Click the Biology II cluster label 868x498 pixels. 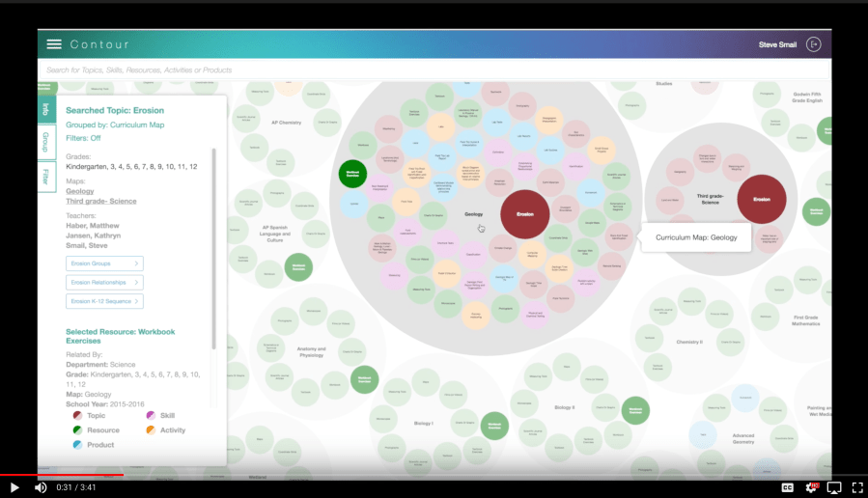(x=564, y=407)
